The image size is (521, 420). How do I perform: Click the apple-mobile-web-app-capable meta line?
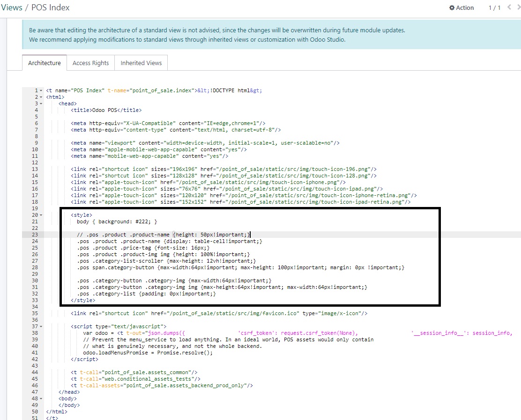click(158, 149)
